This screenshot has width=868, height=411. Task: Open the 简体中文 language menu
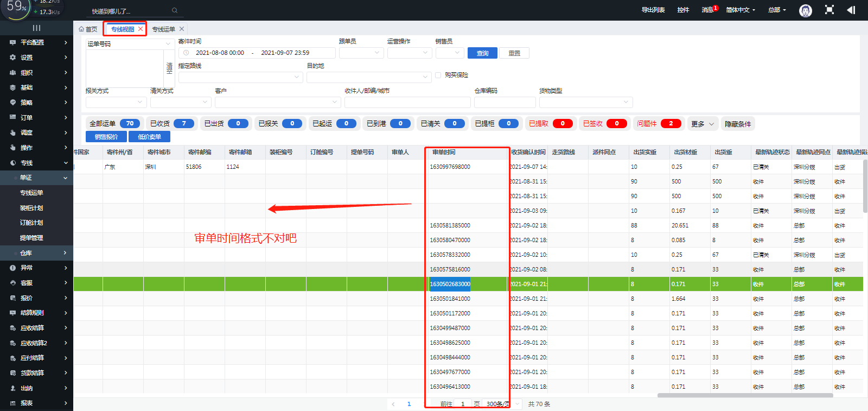[x=741, y=10]
